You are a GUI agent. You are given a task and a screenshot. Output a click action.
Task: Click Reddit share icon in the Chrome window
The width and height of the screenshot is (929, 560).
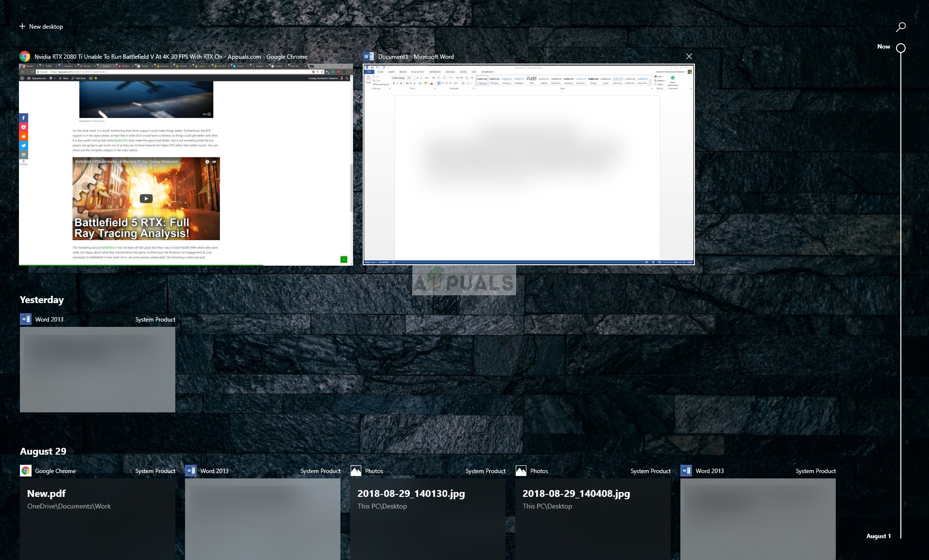(23, 136)
